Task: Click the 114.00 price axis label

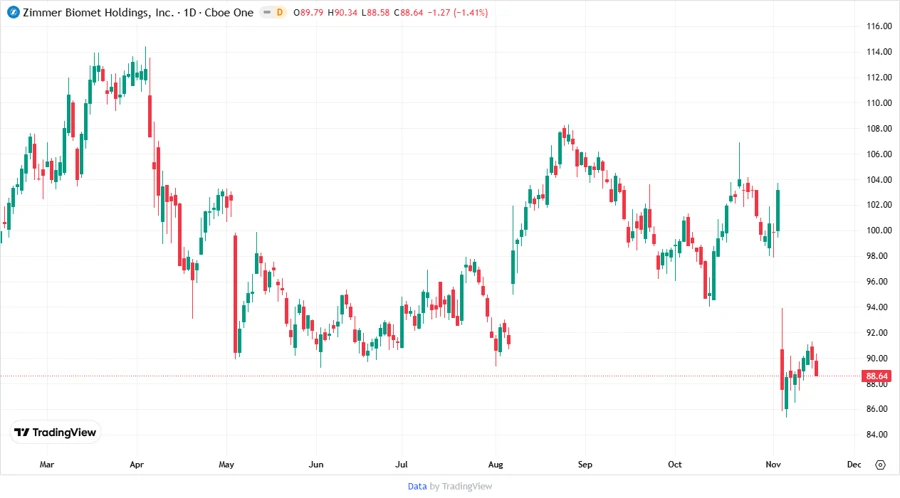Action: pyautogui.click(x=879, y=52)
